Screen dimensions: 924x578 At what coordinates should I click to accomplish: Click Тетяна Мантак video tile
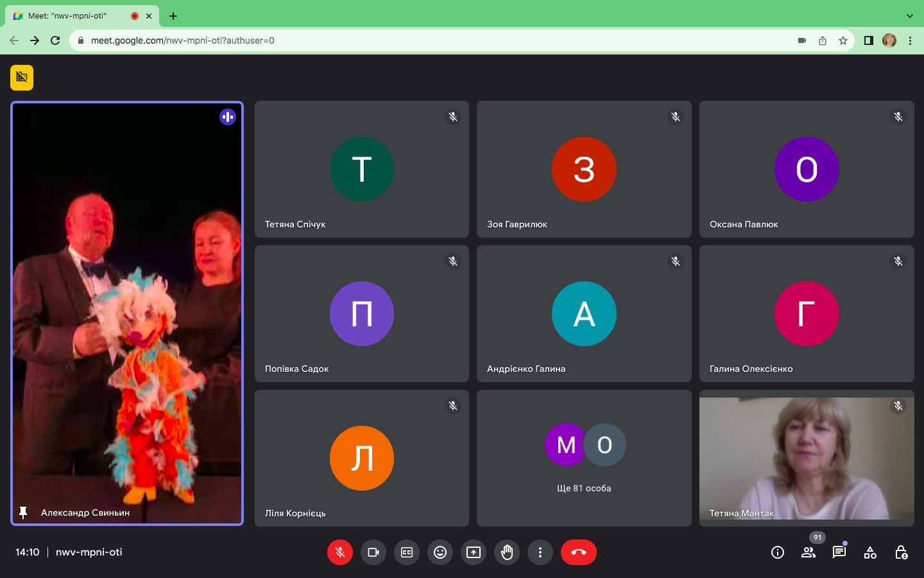pyautogui.click(x=807, y=459)
